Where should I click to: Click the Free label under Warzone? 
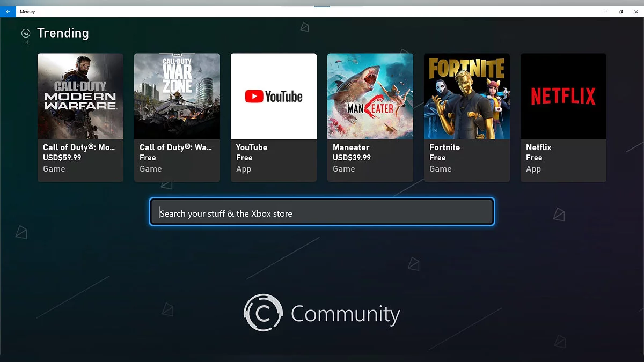[148, 158]
